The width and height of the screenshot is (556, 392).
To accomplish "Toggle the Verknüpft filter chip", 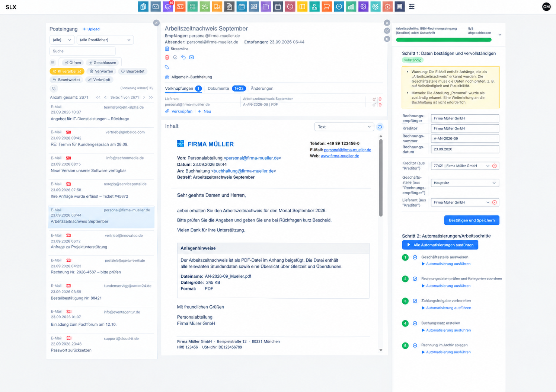I will [99, 80].
